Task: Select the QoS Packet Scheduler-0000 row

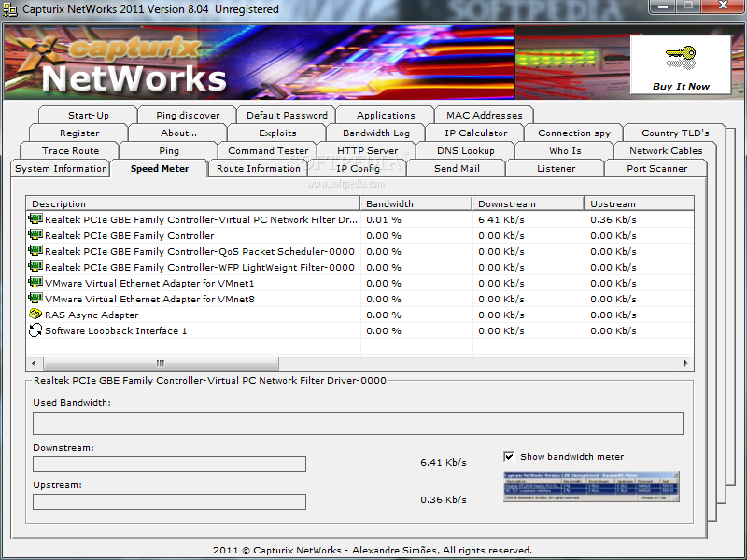Action: (359, 251)
